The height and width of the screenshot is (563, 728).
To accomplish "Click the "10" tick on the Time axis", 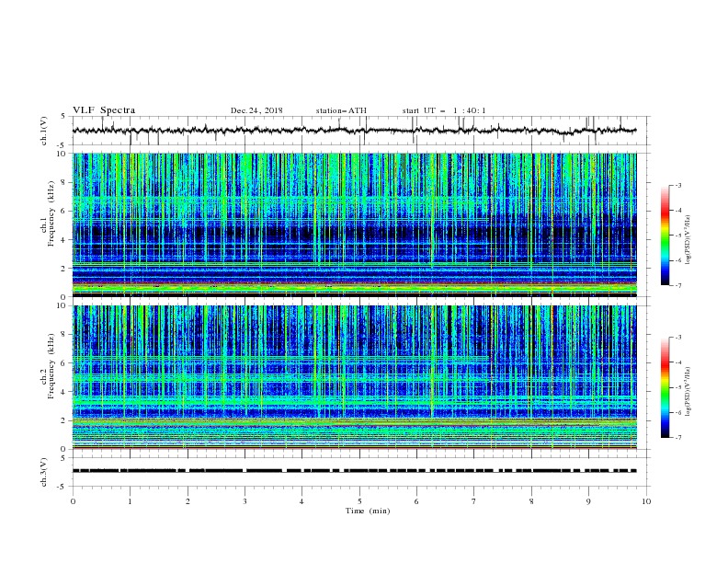I will click(646, 501).
